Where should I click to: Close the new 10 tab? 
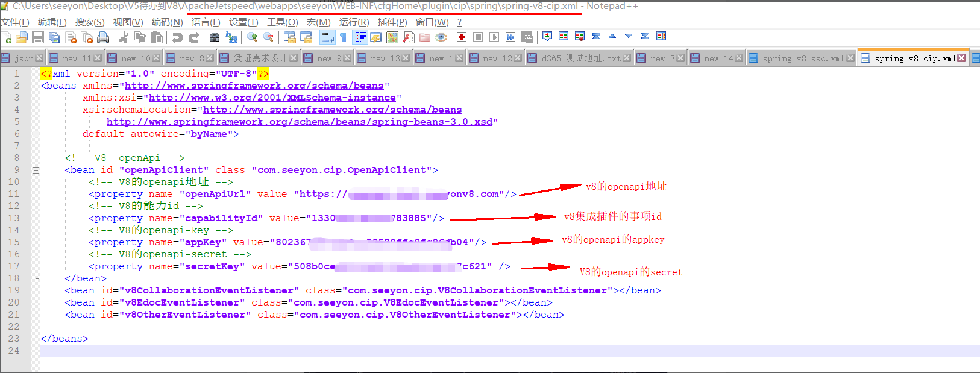pyautogui.click(x=155, y=58)
